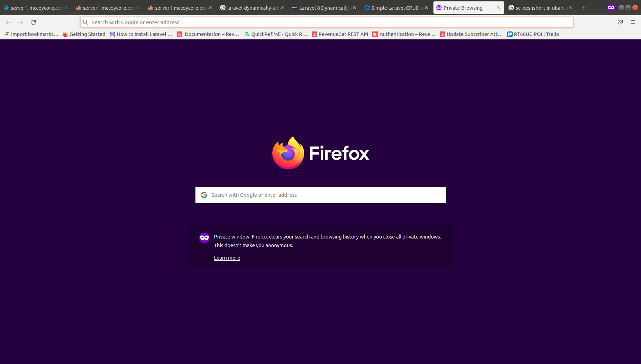Click the Firefox logo in page center
This screenshot has width=641, height=364.
(x=288, y=153)
